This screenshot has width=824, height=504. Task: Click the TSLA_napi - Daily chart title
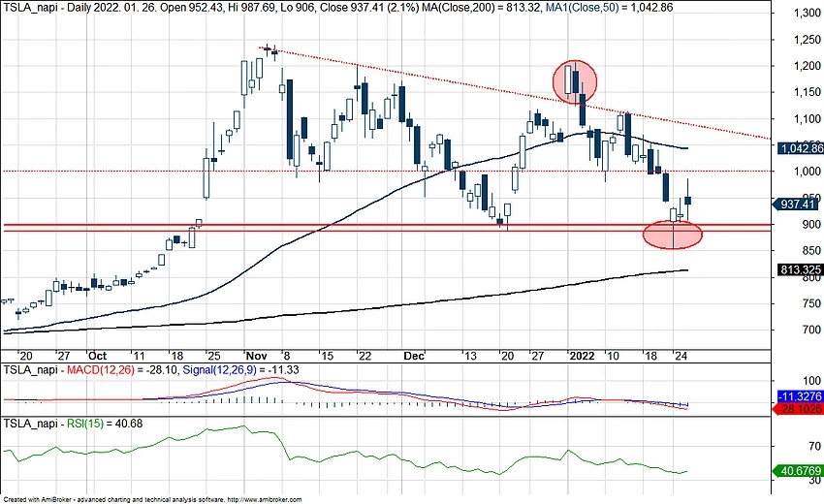pos(46,8)
